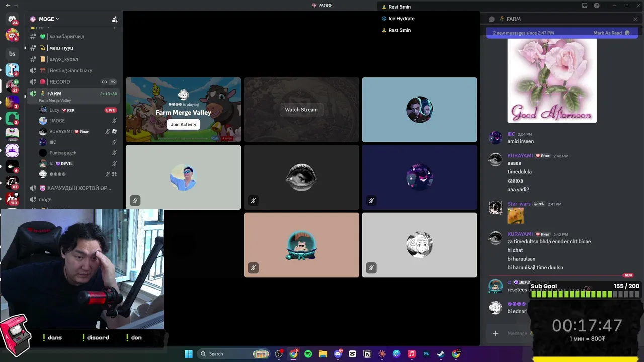Click the mc user in voice list
The width and height of the screenshot is (644, 362).
click(53, 142)
